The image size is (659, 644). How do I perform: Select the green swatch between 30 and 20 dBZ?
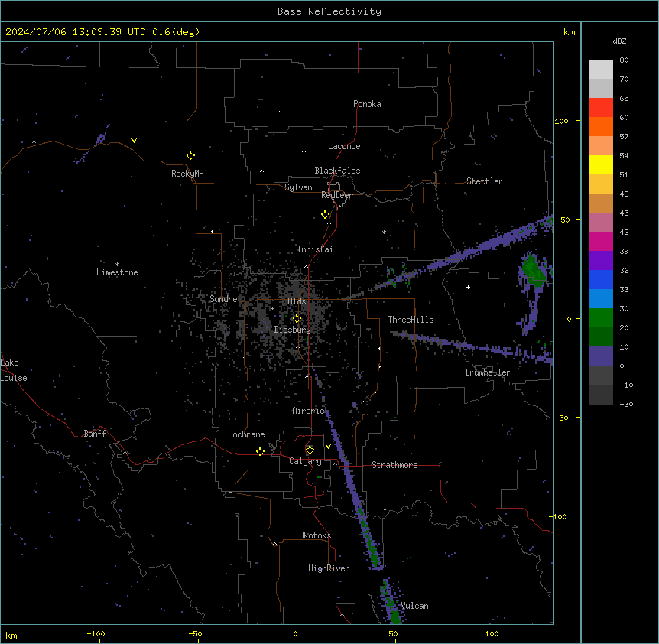point(601,318)
